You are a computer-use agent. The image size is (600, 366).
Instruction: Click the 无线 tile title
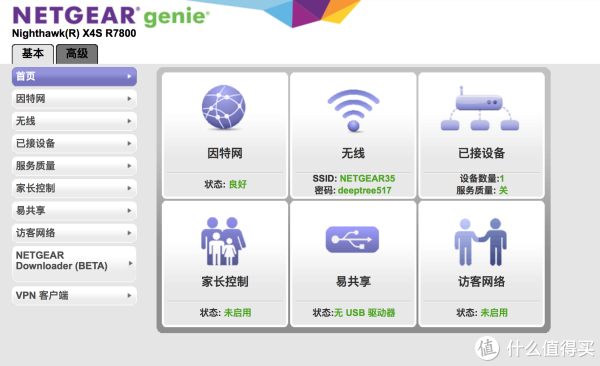click(x=353, y=153)
